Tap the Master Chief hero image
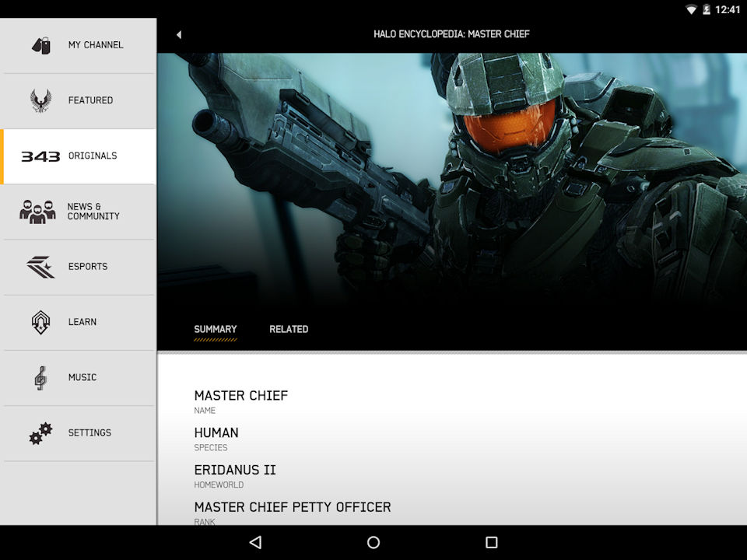Image resolution: width=747 pixels, height=560 pixels. [452, 181]
